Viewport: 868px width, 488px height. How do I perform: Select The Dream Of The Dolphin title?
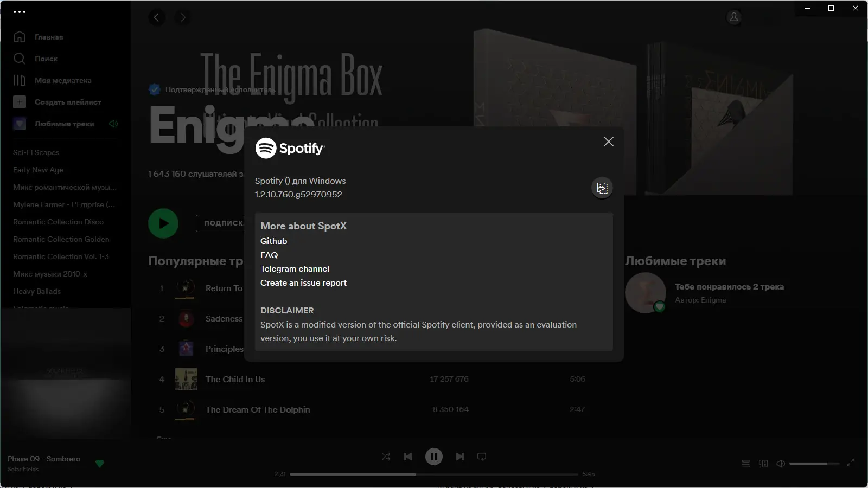pyautogui.click(x=258, y=410)
